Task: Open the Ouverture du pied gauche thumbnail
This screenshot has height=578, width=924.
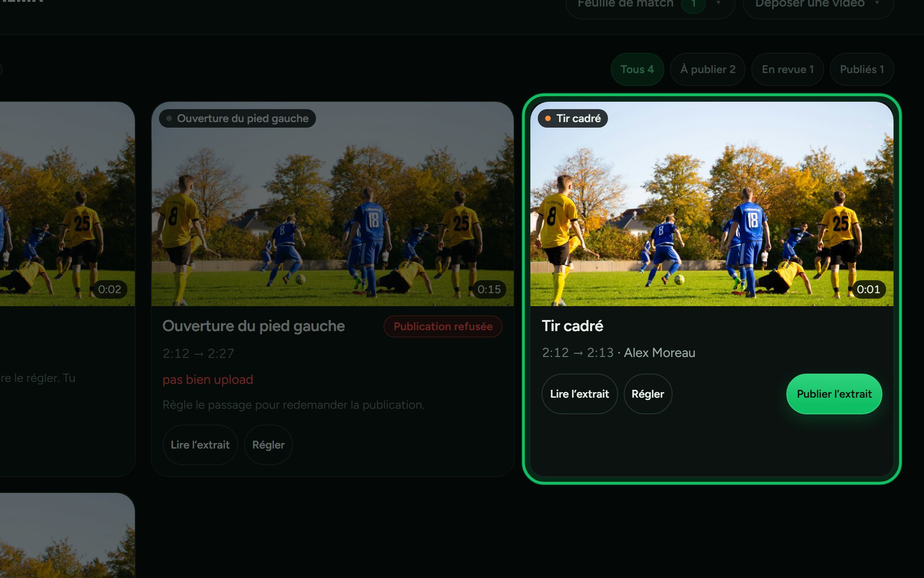Action: pyautogui.click(x=333, y=204)
